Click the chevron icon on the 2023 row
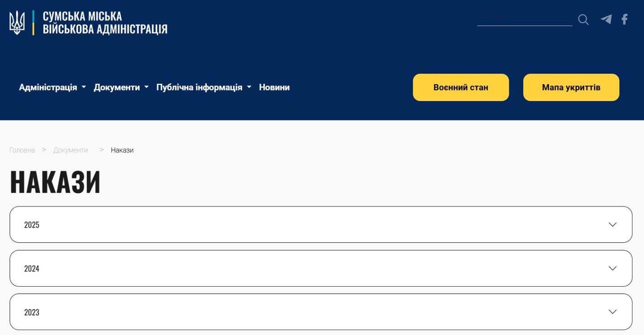This screenshot has height=335, width=644. pyautogui.click(x=612, y=312)
